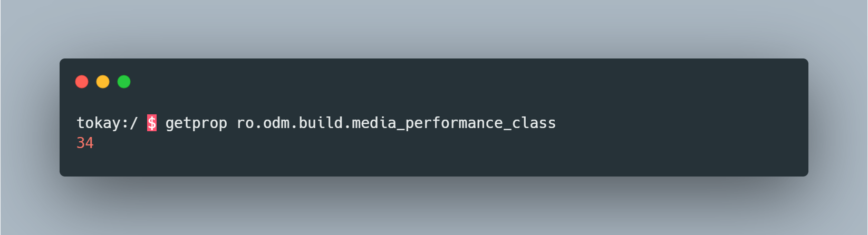The width and height of the screenshot is (868, 235).
Task: Click empty terminal space right of the command
Action: (675, 123)
